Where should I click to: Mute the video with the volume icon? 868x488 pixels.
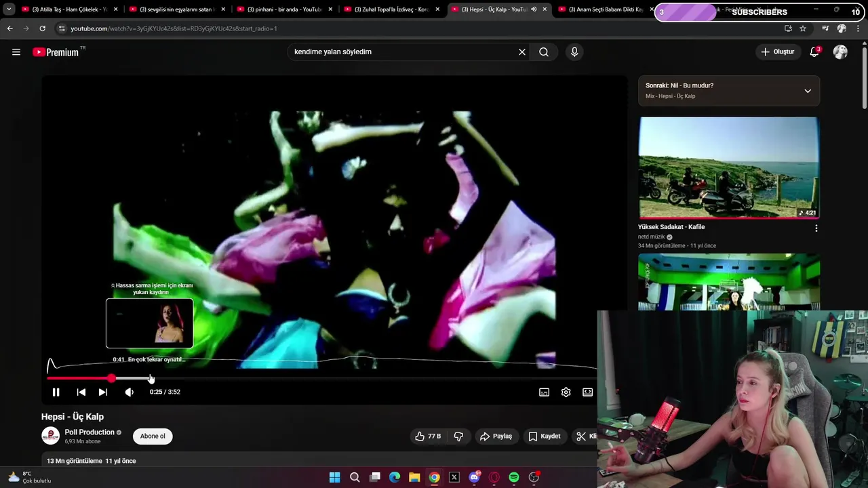pos(129,392)
